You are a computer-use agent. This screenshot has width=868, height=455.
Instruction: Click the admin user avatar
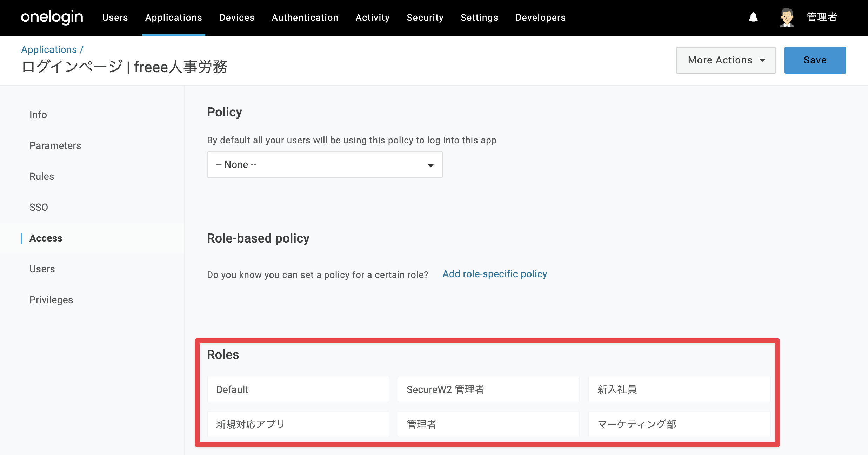click(x=787, y=18)
